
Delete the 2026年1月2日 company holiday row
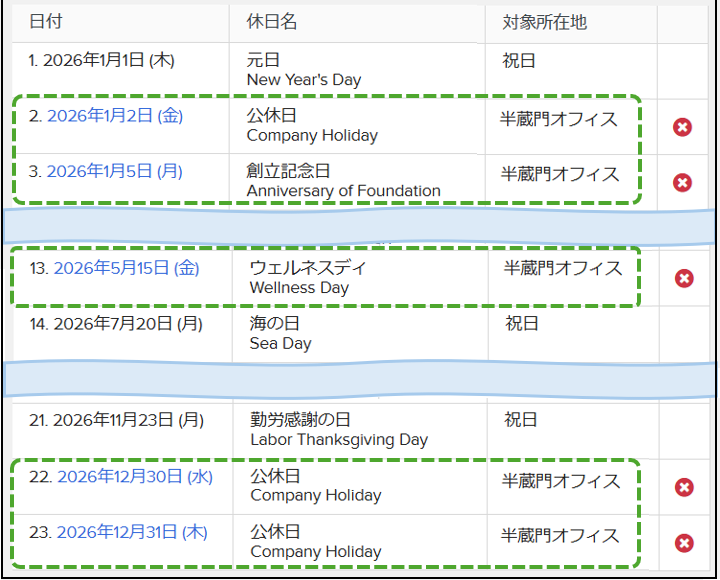point(682,127)
